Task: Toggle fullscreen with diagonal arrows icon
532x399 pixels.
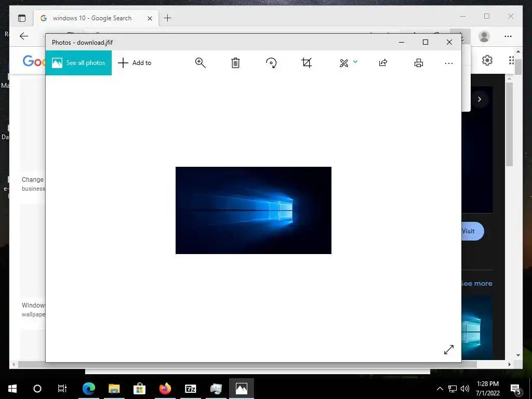Action: (448, 350)
